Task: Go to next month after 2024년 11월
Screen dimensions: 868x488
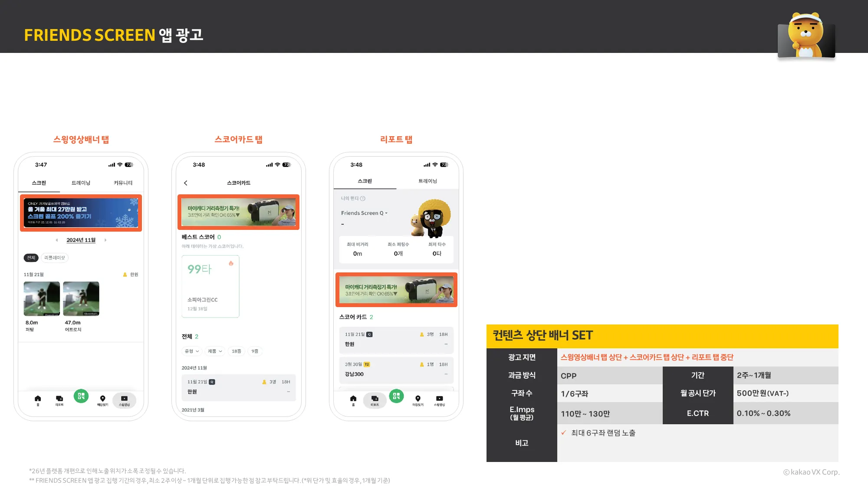Action: [105, 240]
